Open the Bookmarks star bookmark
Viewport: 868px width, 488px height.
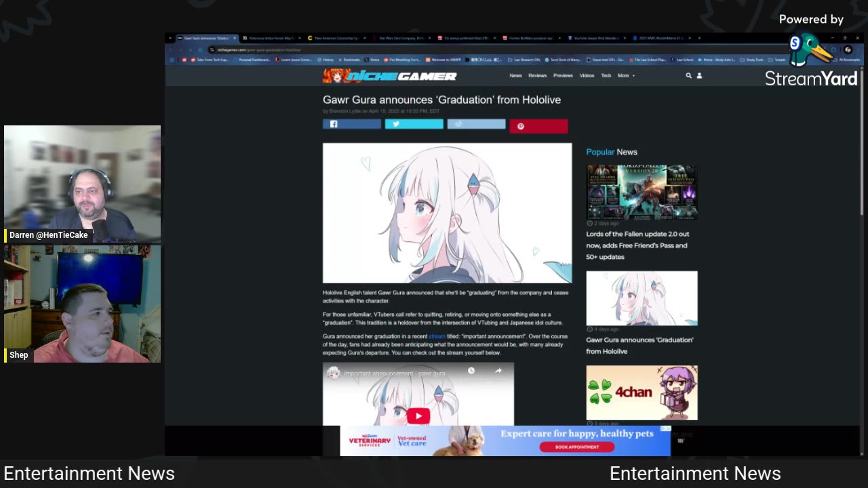pyautogui.click(x=349, y=60)
